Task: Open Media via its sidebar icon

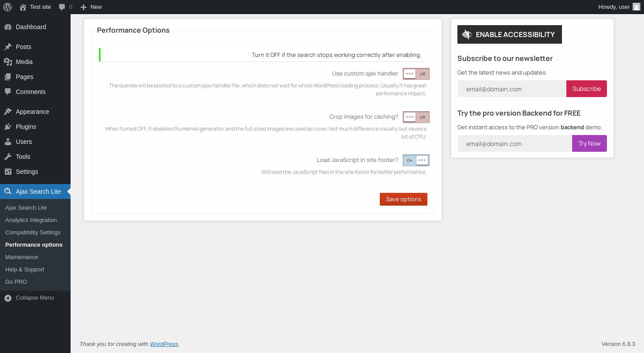Action: (8, 62)
